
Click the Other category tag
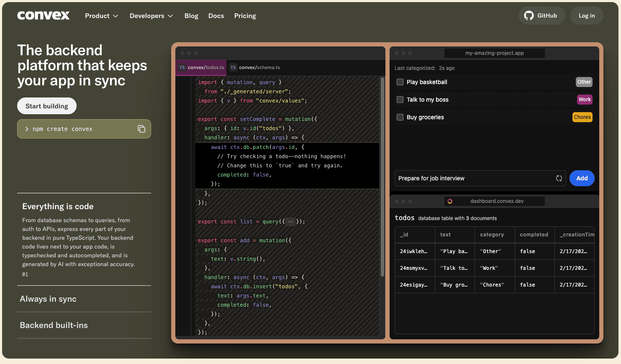point(584,82)
